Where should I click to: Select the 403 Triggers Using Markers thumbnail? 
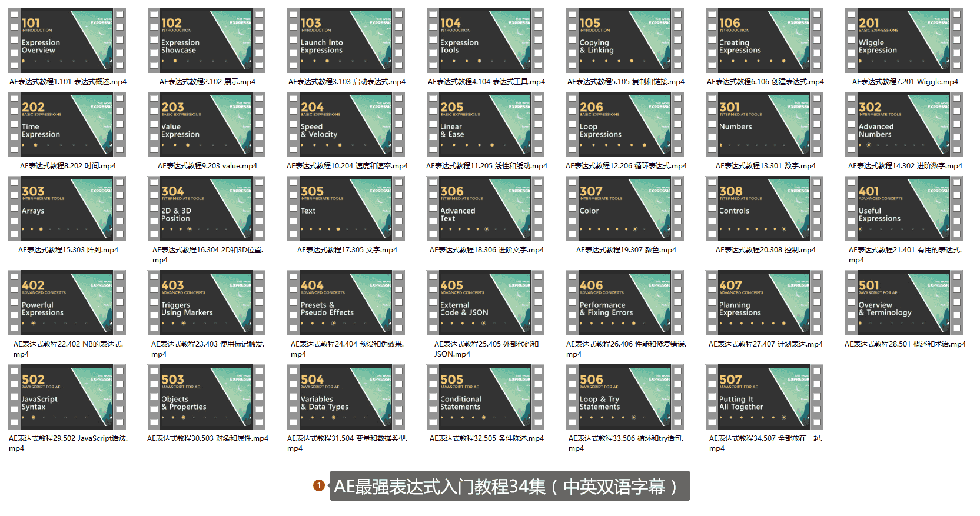[x=207, y=303]
